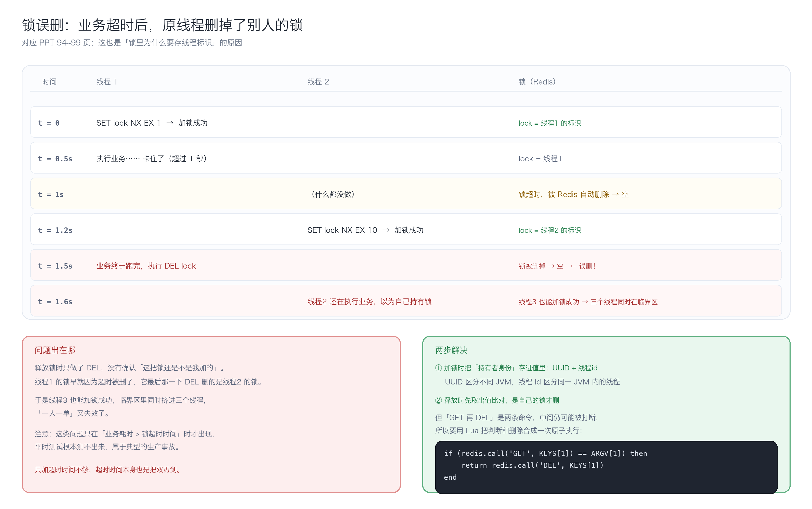The height and width of the screenshot is (509, 812).
Task: Select the t = 0 time cell
Action: (49, 123)
